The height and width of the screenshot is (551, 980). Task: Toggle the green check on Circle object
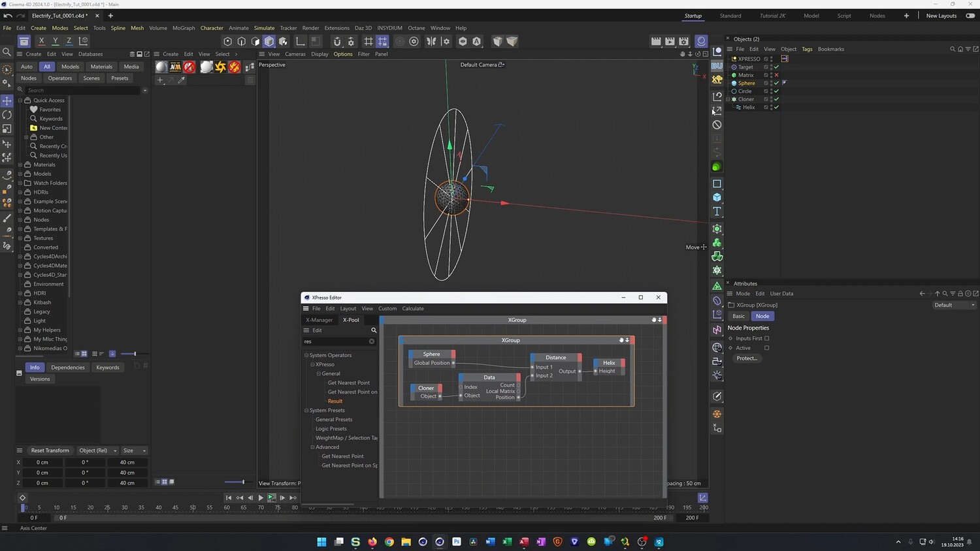776,91
